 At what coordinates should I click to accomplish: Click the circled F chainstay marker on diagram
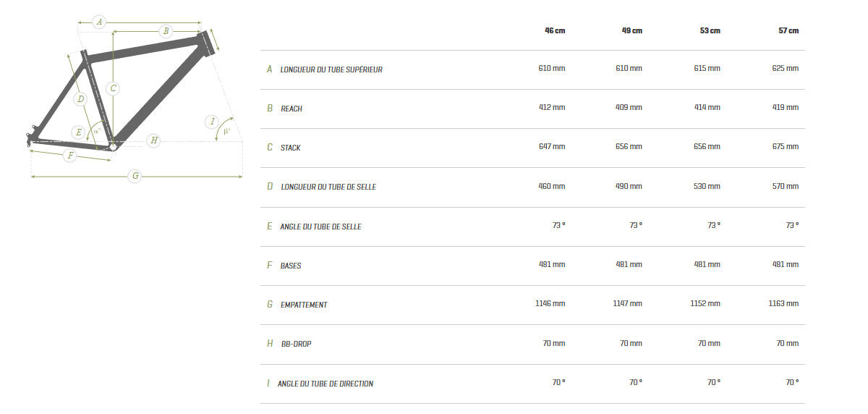pos(70,155)
